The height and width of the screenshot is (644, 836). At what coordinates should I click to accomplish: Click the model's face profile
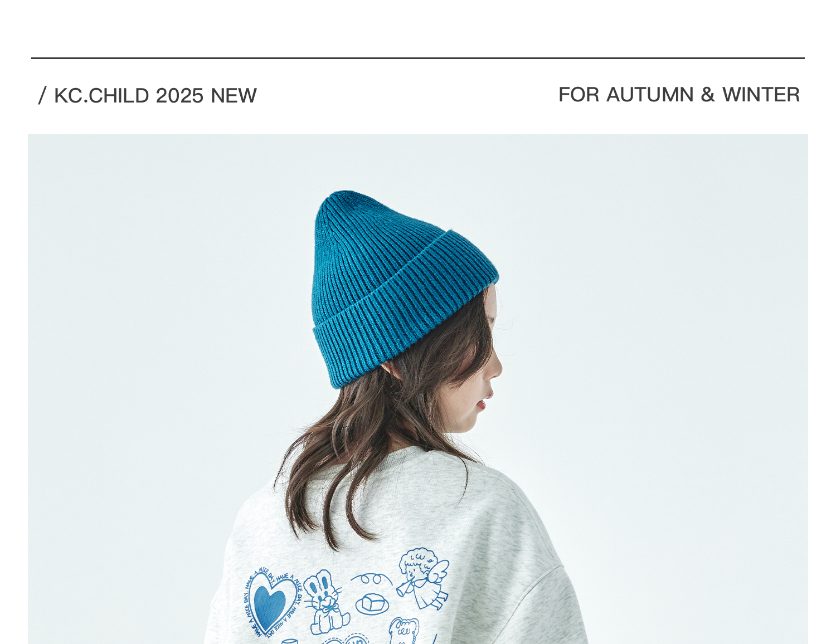[x=480, y=368]
